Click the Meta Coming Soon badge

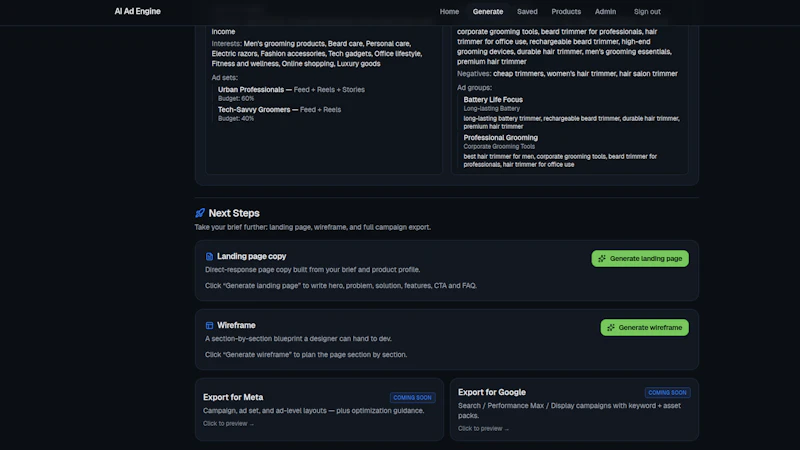[x=412, y=397]
